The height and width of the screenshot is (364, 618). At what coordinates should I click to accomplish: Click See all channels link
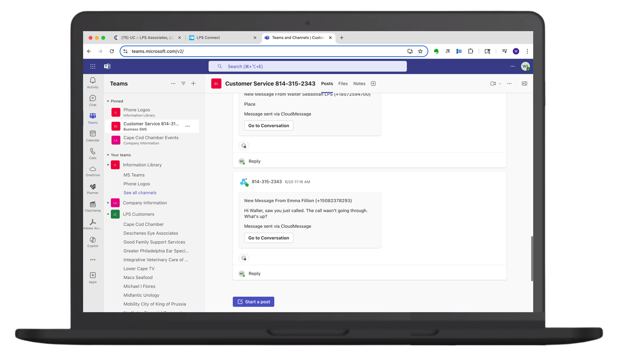click(x=140, y=193)
